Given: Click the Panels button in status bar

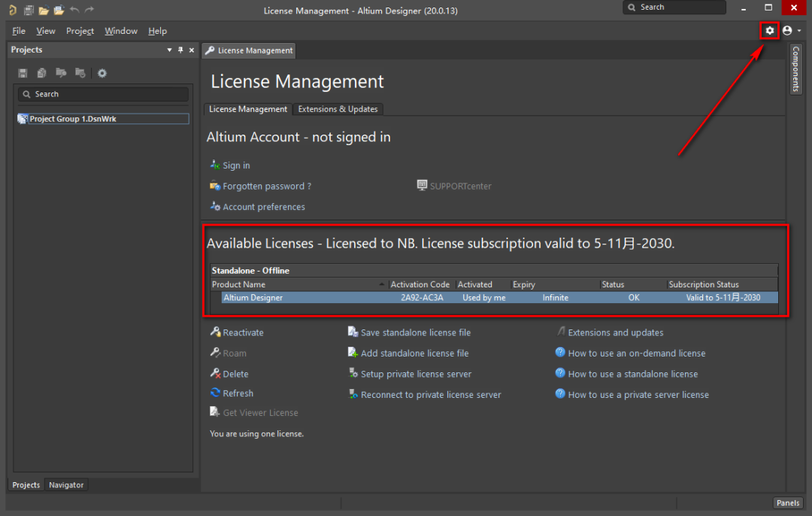Looking at the screenshot, I should coord(788,502).
